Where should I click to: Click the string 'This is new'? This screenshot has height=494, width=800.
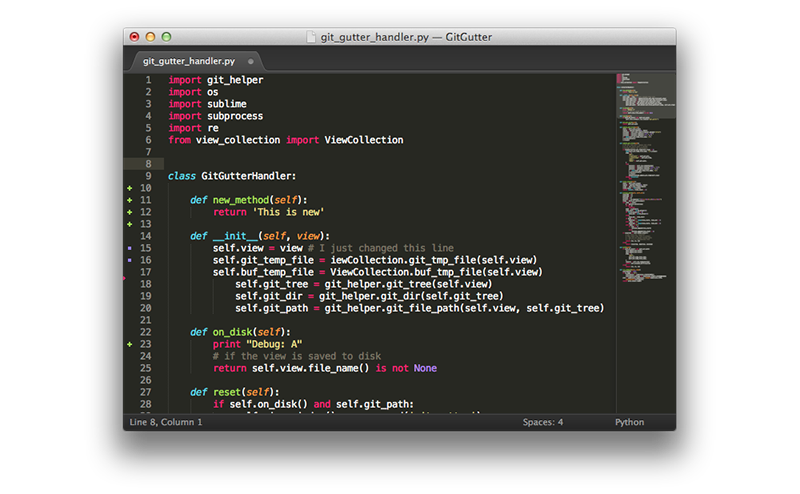[289, 212]
